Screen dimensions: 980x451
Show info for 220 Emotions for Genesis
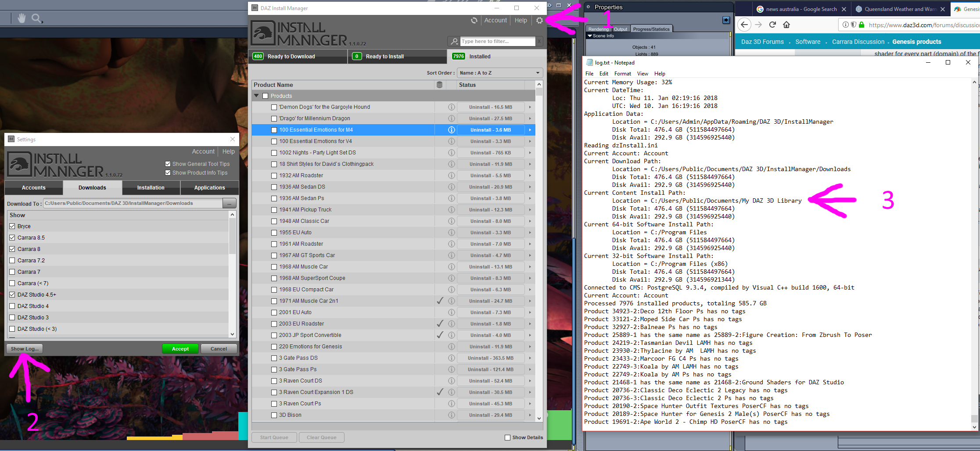point(451,347)
